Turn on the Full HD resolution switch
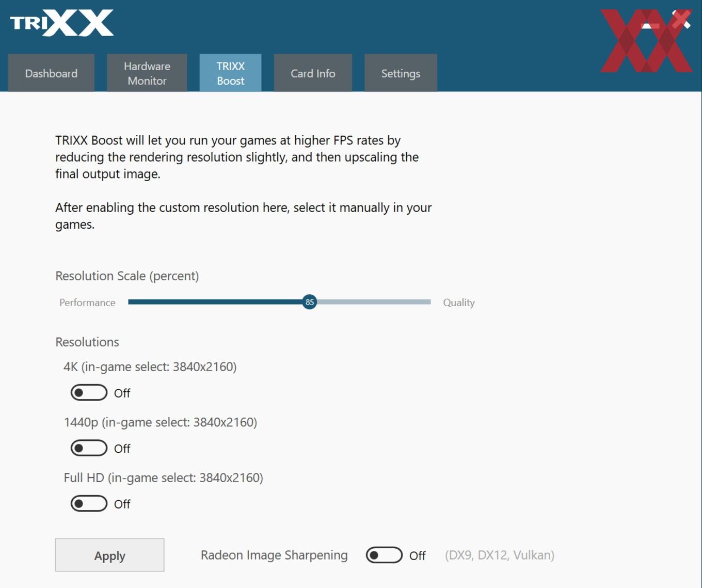The image size is (702, 588). click(x=89, y=503)
